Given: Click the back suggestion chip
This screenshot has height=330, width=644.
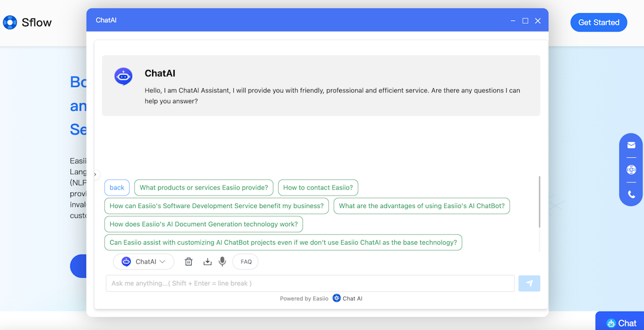Looking at the screenshot, I should click(117, 188).
